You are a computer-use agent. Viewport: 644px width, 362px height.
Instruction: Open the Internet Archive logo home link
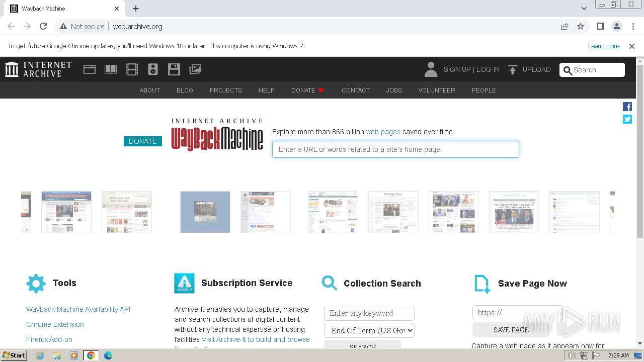38,69
